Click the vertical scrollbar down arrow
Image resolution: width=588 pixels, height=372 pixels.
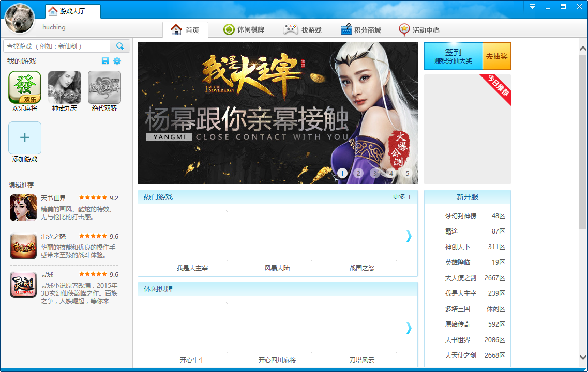pyautogui.click(x=583, y=357)
